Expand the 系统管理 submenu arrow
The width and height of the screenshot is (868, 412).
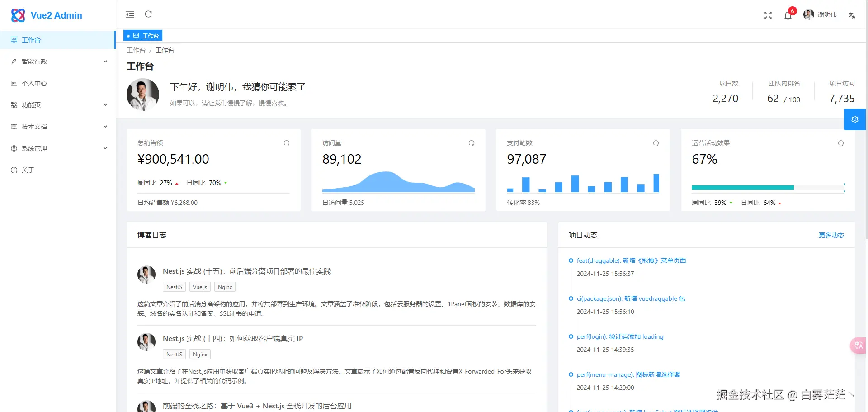pos(105,148)
